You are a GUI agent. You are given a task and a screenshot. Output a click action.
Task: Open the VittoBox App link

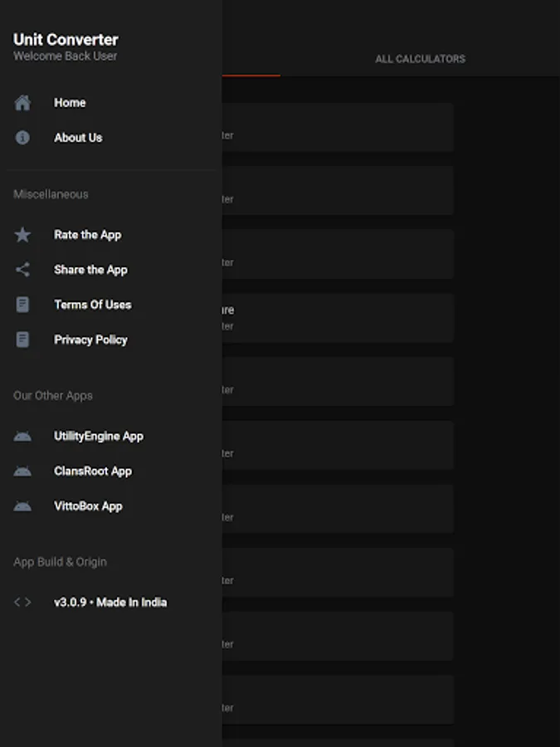click(x=111, y=506)
